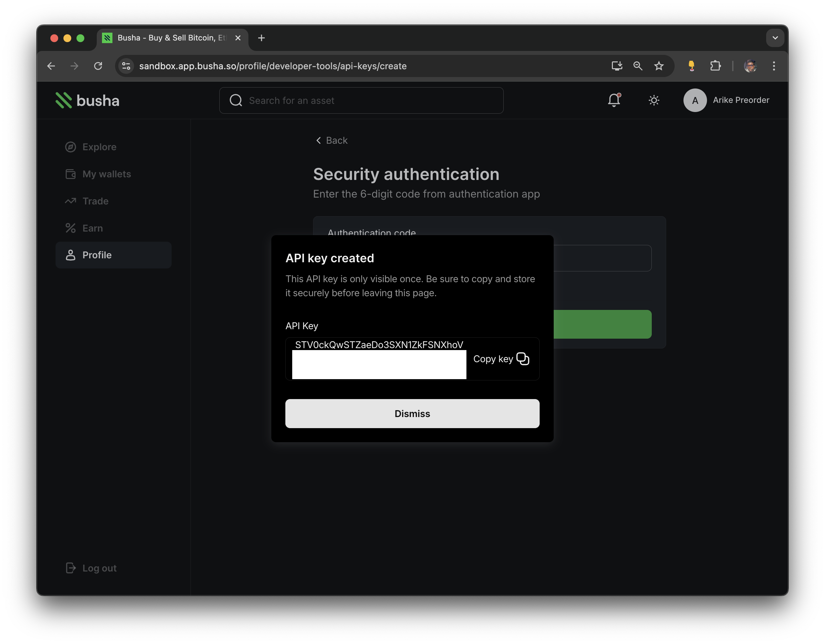Screen dimensions: 825x644
Task: Open the notification bell
Action: pyautogui.click(x=614, y=100)
